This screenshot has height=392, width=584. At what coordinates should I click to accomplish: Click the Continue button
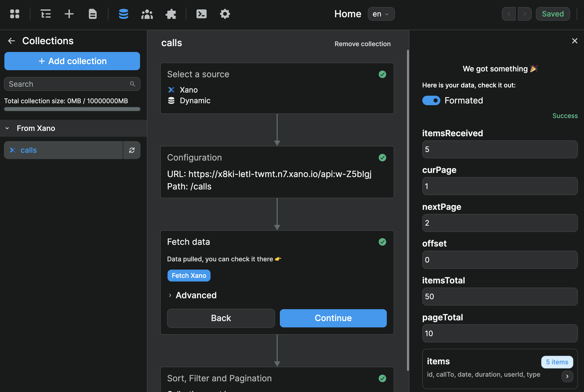coord(333,318)
